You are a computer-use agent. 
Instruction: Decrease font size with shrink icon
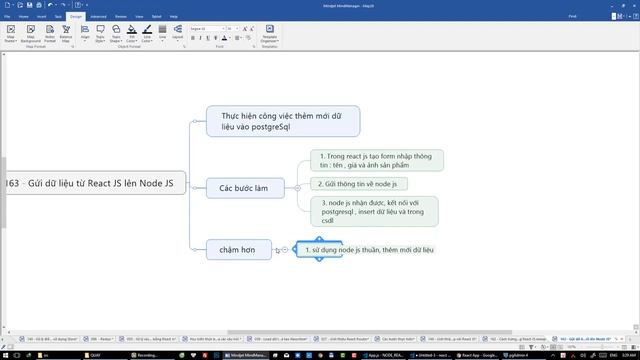252,29
